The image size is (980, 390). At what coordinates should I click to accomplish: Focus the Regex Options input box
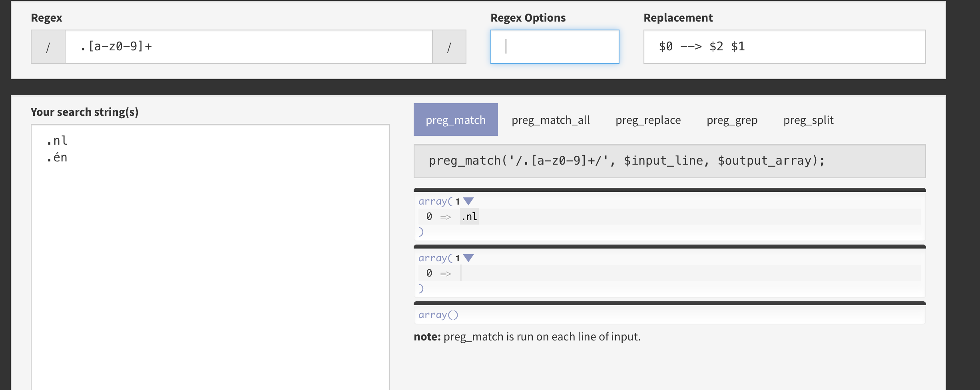(555, 47)
